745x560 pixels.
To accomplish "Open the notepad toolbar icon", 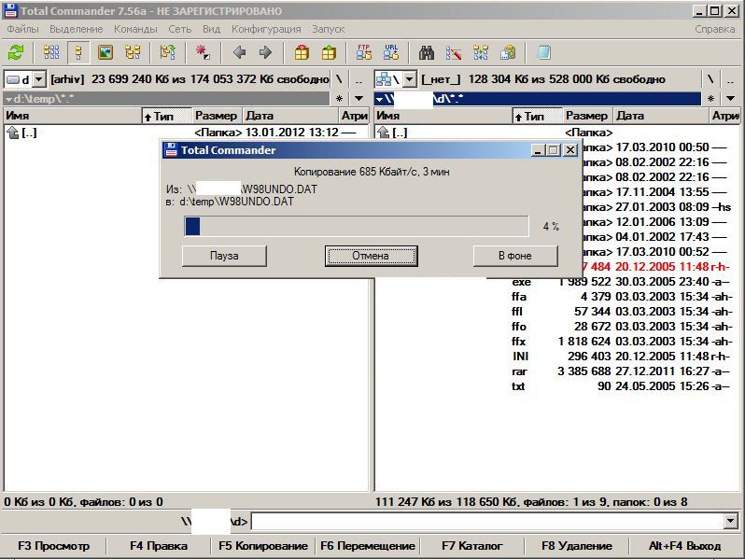I will pyautogui.click(x=543, y=52).
